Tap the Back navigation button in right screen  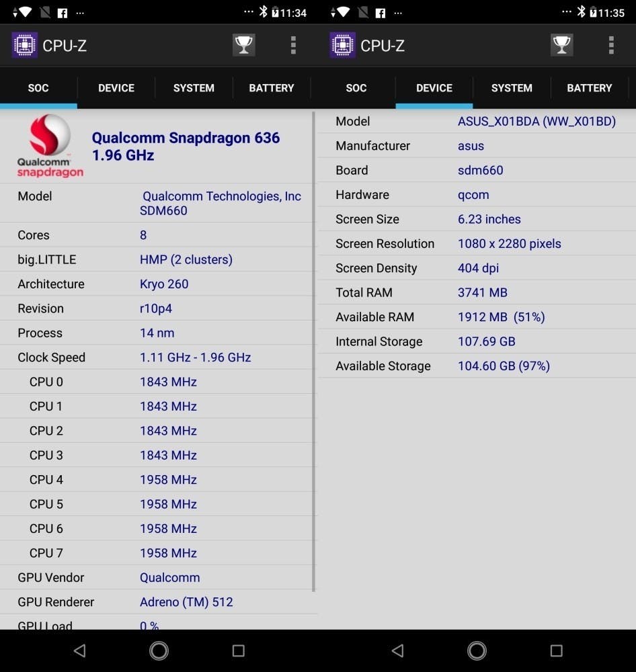tap(397, 650)
